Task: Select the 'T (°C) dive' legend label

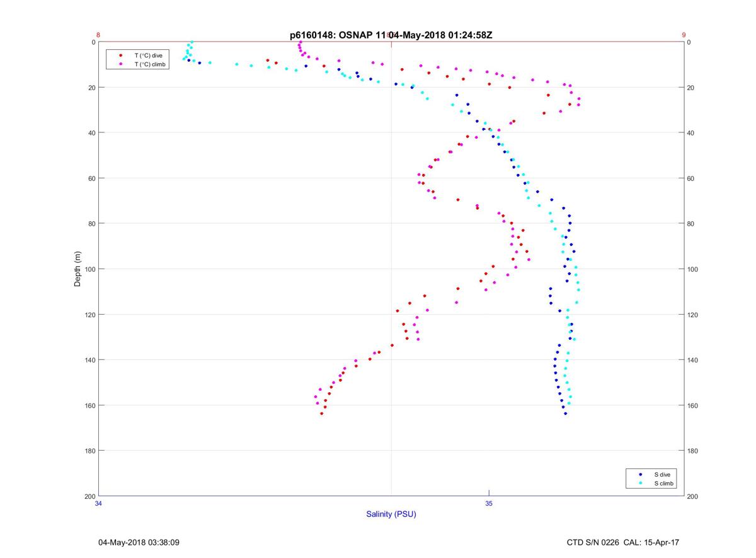Action: pyautogui.click(x=148, y=55)
